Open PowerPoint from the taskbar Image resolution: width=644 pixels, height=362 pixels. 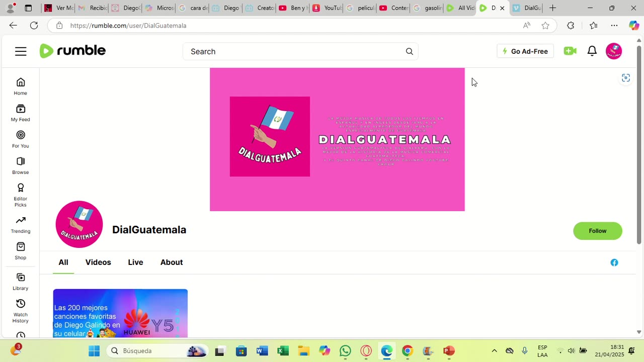coord(449,351)
